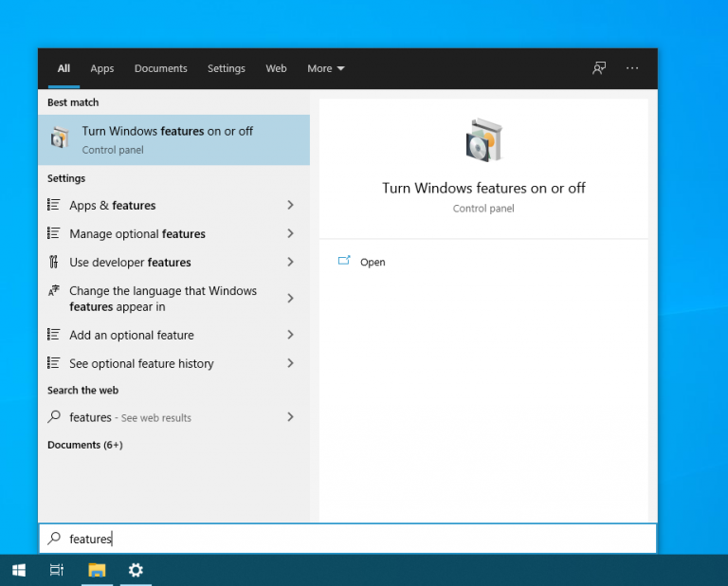This screenshot has width=728, height=586.
Task: Switch to the Apps tab
Action: [102, 68]
